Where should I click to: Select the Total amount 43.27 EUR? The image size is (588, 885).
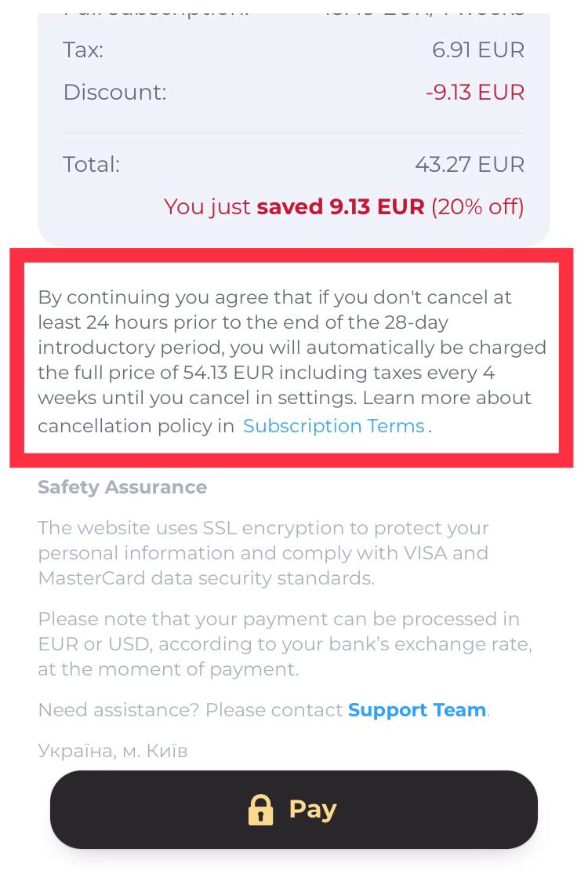point(470,164)
